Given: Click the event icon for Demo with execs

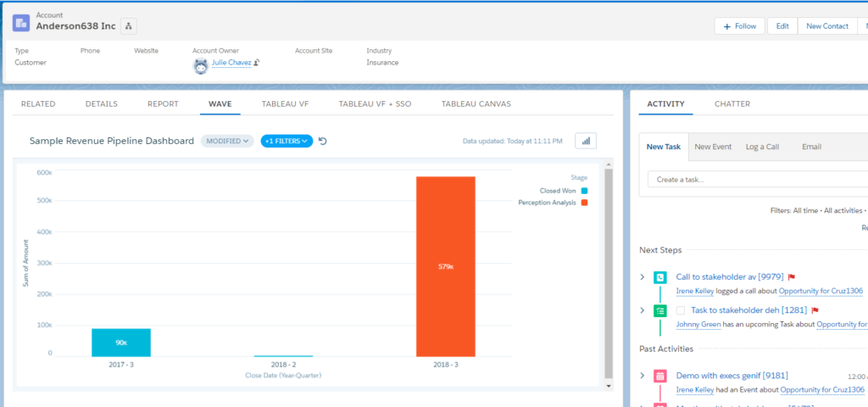Looking at the screenshot, I should coord(659,376).
